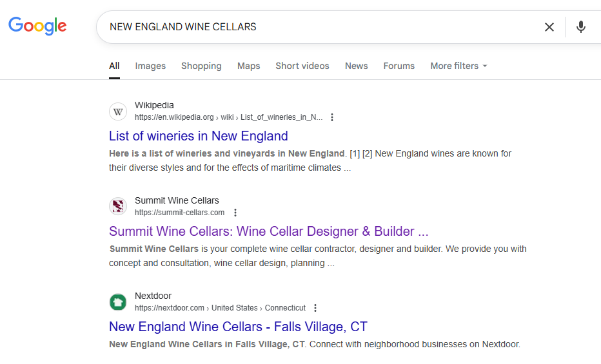
Task: Open the Forums tab
Action: coord(399,66)
